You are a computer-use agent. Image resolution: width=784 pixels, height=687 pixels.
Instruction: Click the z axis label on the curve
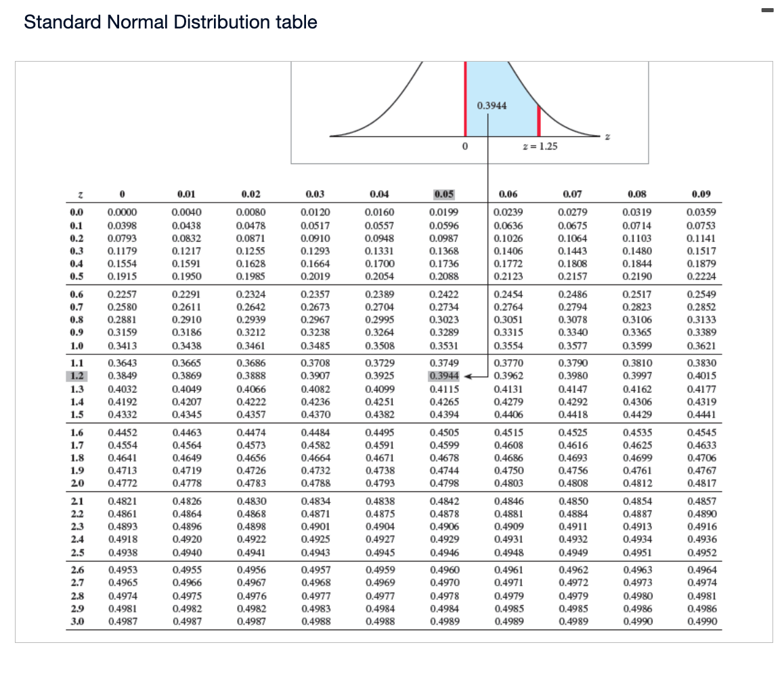click(x=607, y=136)
